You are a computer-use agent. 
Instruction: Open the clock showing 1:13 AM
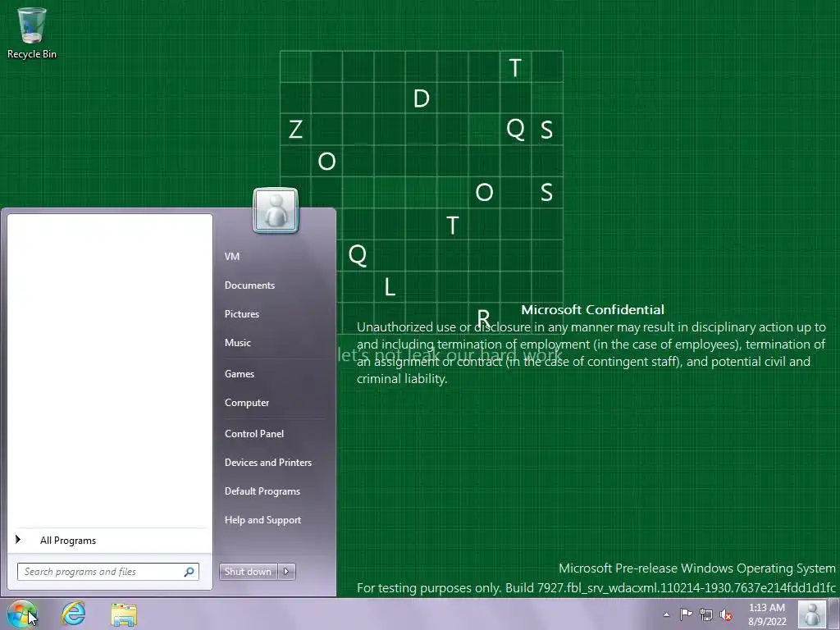point(767,614)
